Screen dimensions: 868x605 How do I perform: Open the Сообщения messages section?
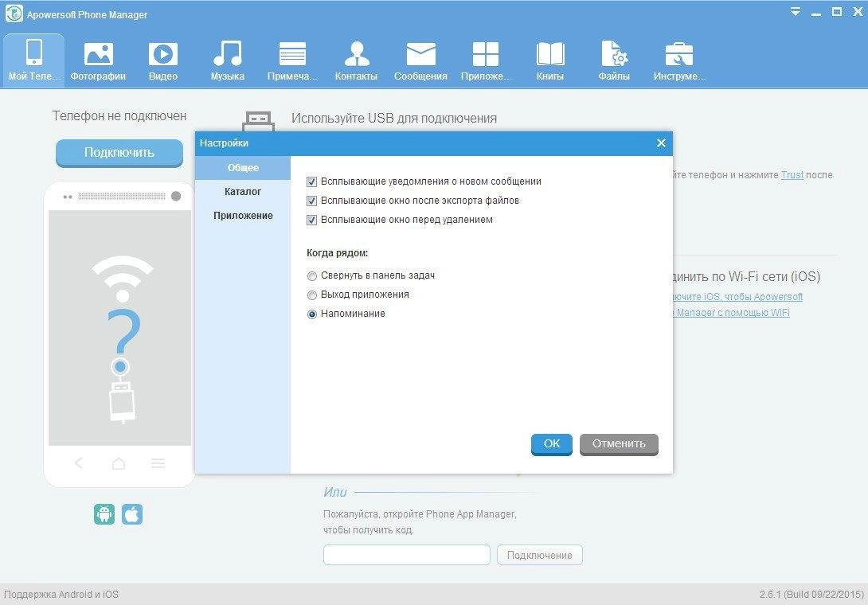tap(420, 60)
